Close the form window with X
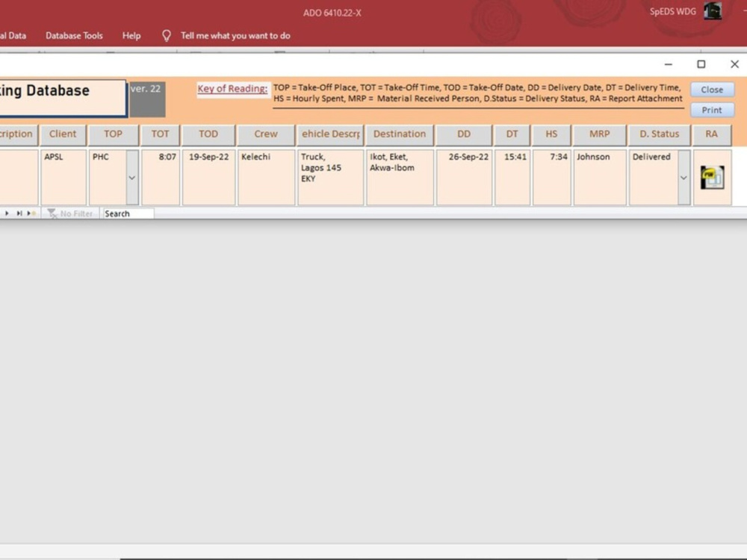Screen dimensions: 747x560 click(734, 64)
